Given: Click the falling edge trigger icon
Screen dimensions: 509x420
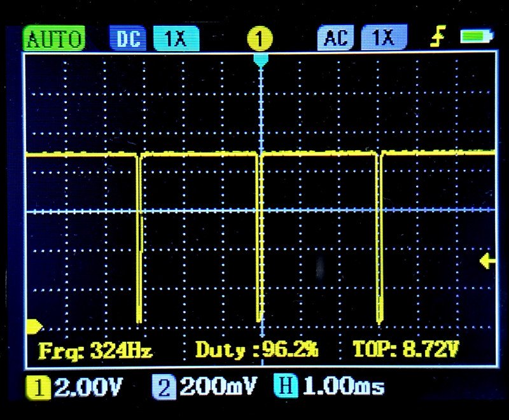Looking at the screenshot, I should point(436,39).
